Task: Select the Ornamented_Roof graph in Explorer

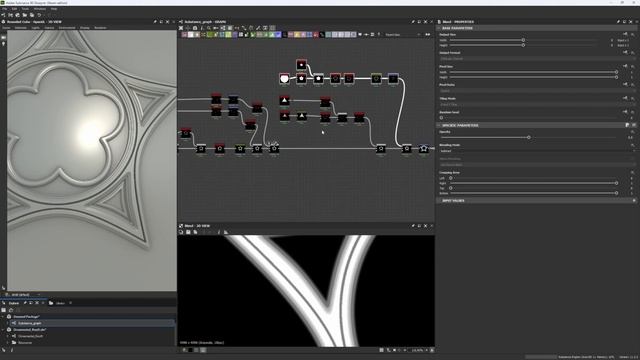Action: 30,336
